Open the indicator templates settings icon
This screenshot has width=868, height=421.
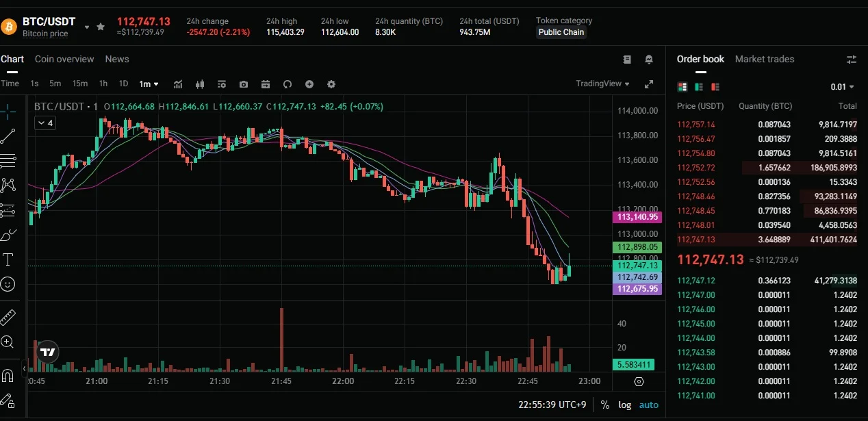(222, 84)
